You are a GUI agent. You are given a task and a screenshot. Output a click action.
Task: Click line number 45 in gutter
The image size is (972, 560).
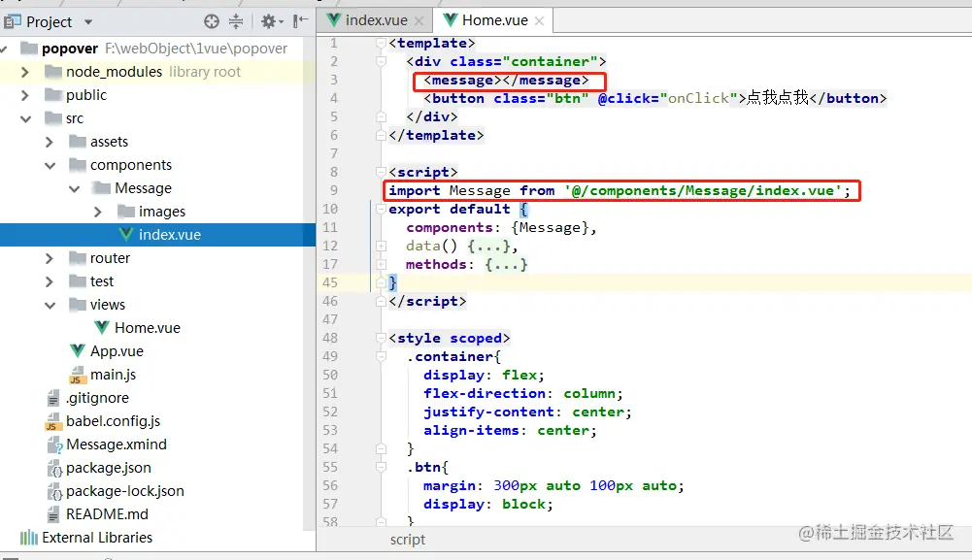tap(330, 282)
